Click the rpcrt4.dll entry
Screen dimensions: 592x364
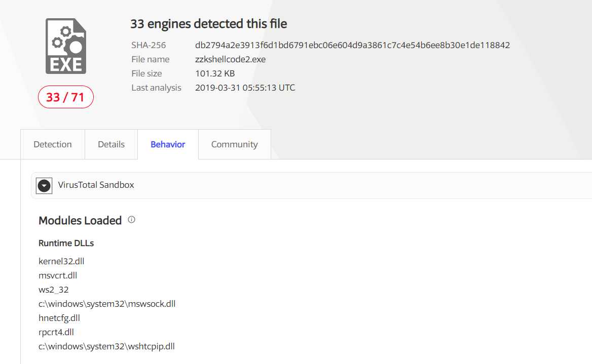pyautogui.click(x=56, y=332)
